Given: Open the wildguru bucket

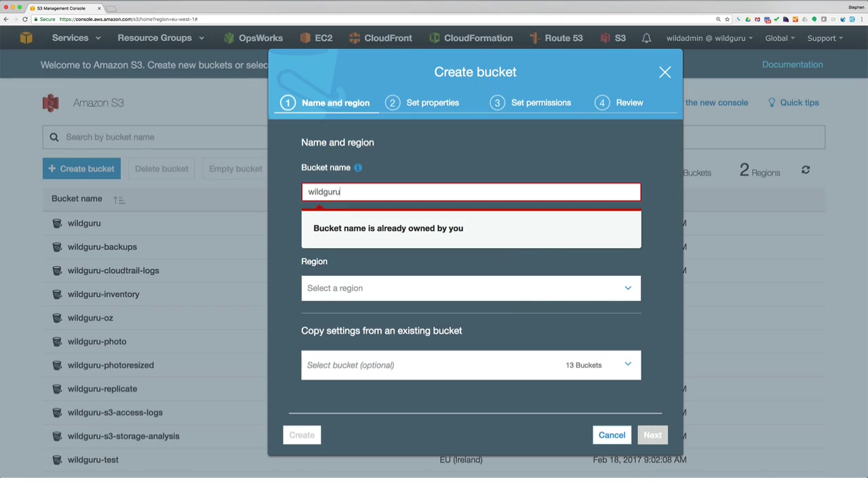Looking at the screenshot, I should click(x=84, y=223).
